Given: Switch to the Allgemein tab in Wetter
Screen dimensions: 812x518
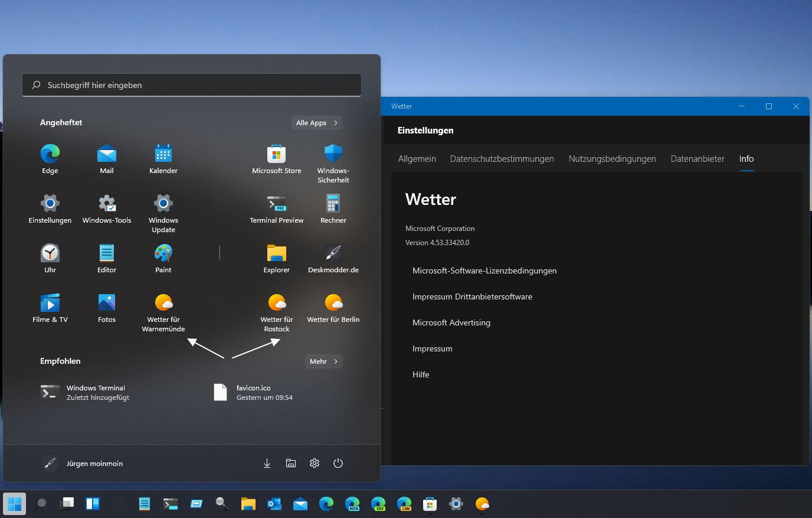Looking at the screenshot, I should tap(417, 159).
